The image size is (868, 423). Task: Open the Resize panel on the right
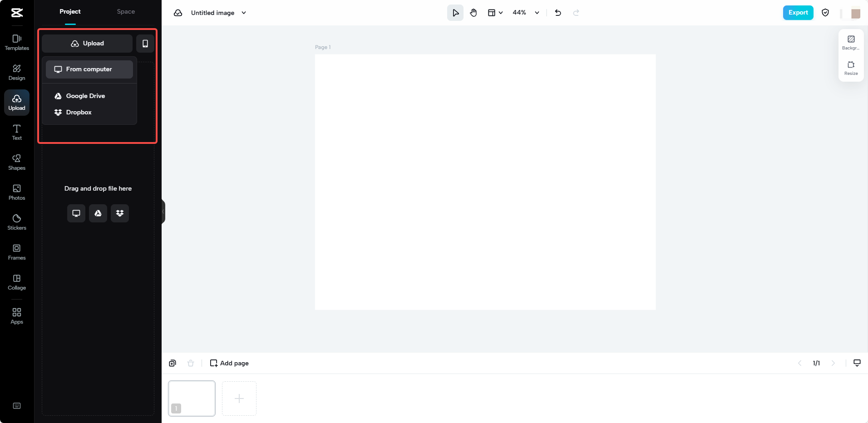[x=851, y=68]
